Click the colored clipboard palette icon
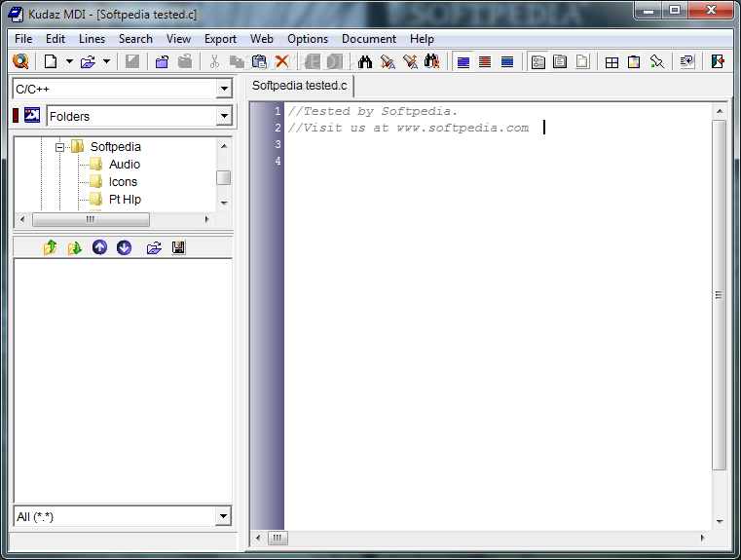The image size is (741, 560). click(x=634, y=62)
